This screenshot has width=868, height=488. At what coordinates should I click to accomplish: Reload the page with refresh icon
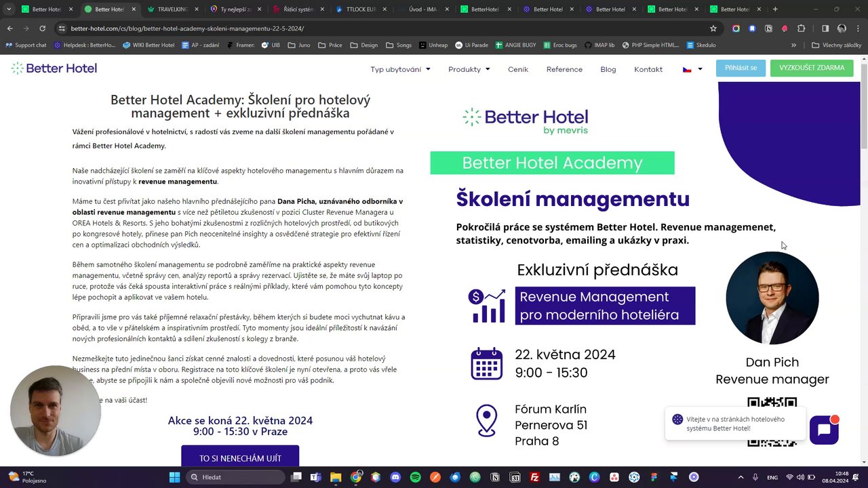point(42,28)
